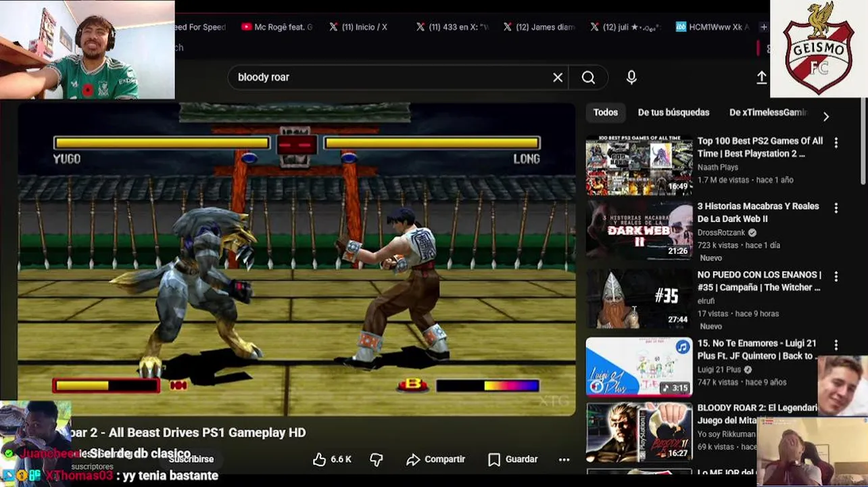This screenshot has width=868, height=487.
Task: Dislike the video with thumbs-down icon
Action: tap(377, 459)
